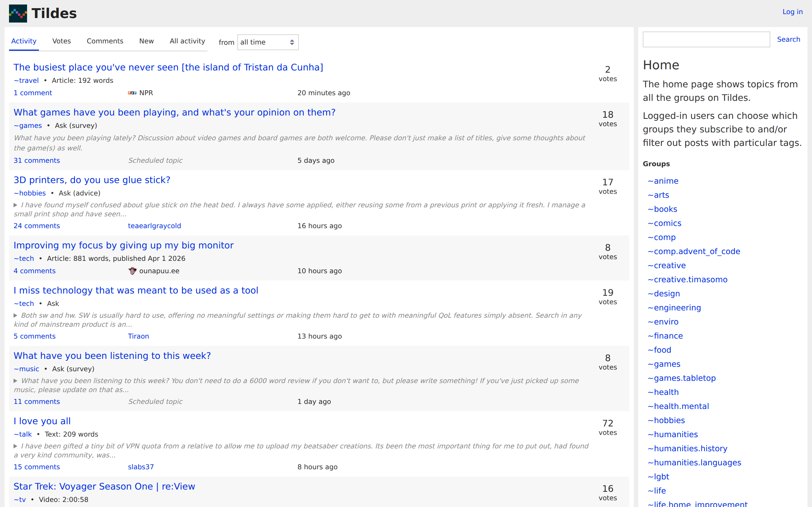812x507 pixels.
Task: Open the ~games group link
Action: pos(28,126)
